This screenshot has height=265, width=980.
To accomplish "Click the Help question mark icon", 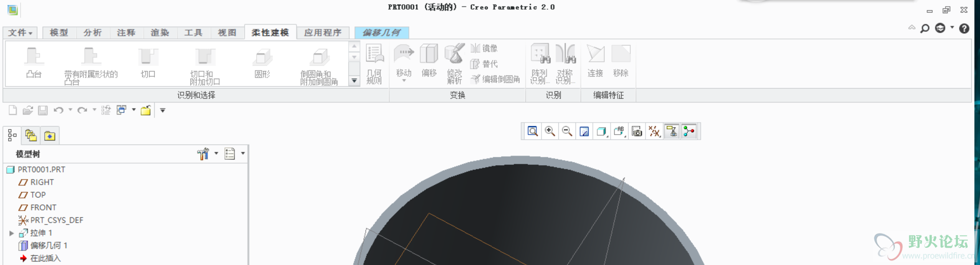I will click(x=964, y=29).
